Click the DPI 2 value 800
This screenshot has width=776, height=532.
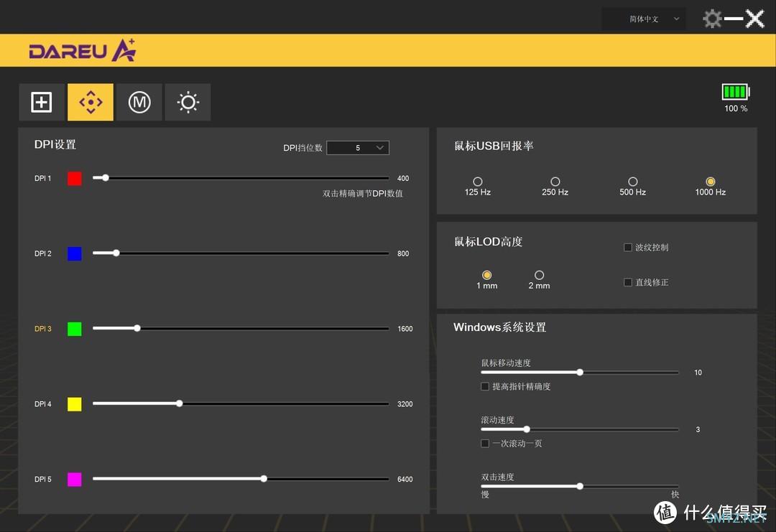403,253
